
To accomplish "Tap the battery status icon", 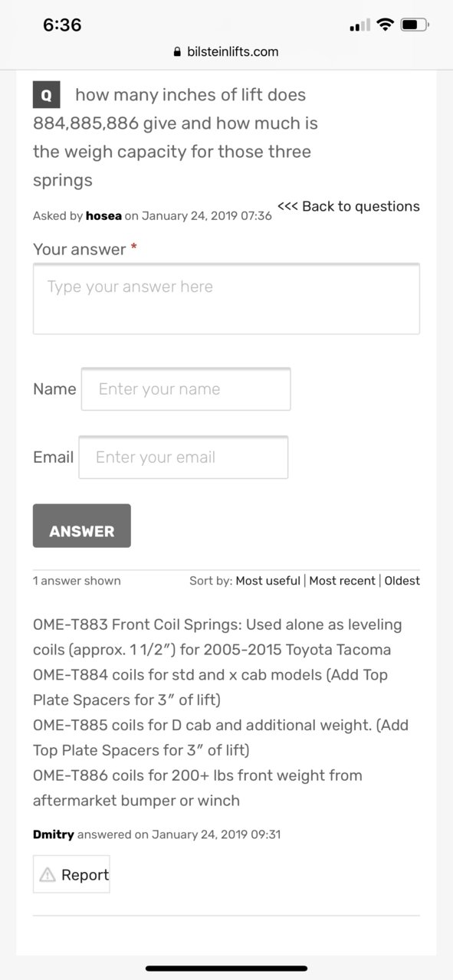I will click(x=415, y=25).
